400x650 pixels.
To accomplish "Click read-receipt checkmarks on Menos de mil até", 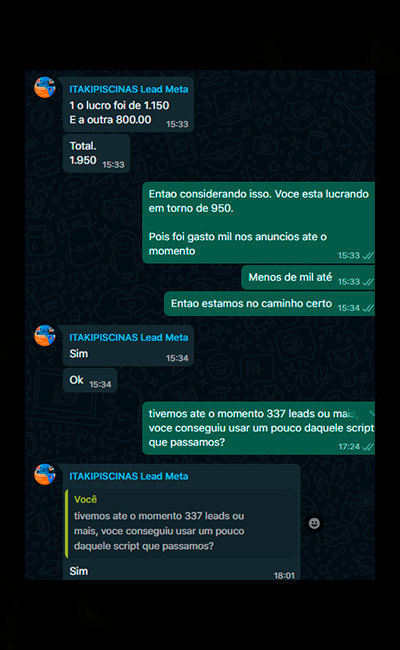I will coord(368,282).
